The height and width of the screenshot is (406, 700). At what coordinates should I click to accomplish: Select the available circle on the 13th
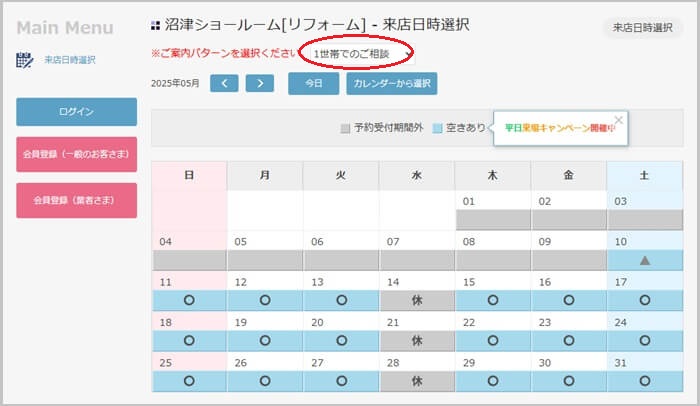(342, 301)
